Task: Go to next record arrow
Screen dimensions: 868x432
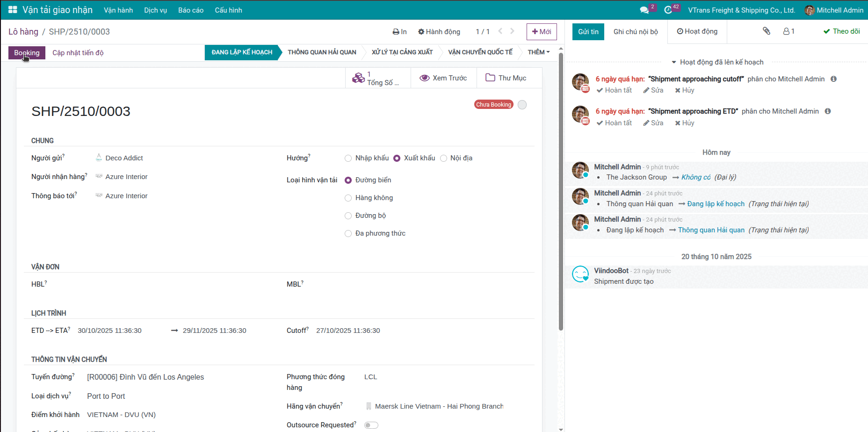Action: pos(512,31)
